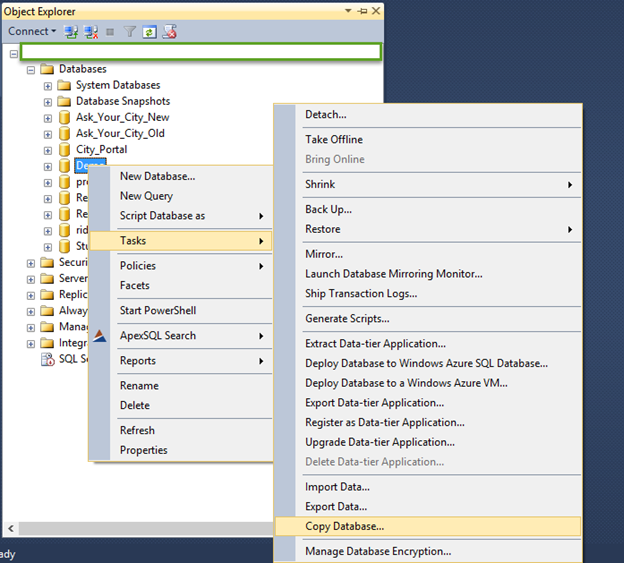624x563 pixels.
Task: Choose Mirror... task
Action: [x=428, y=254]
